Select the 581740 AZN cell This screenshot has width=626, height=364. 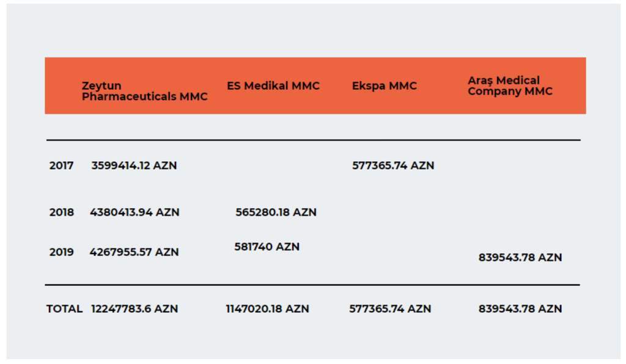point(267,247)
